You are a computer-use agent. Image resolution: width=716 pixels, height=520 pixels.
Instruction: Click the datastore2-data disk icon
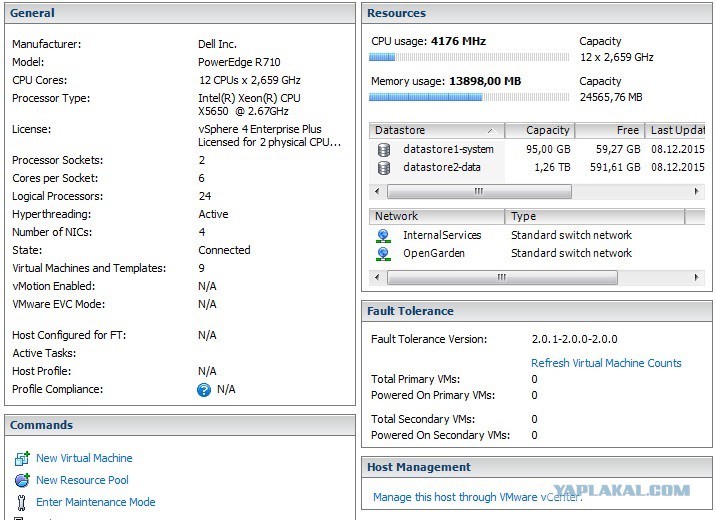point(384,168)
